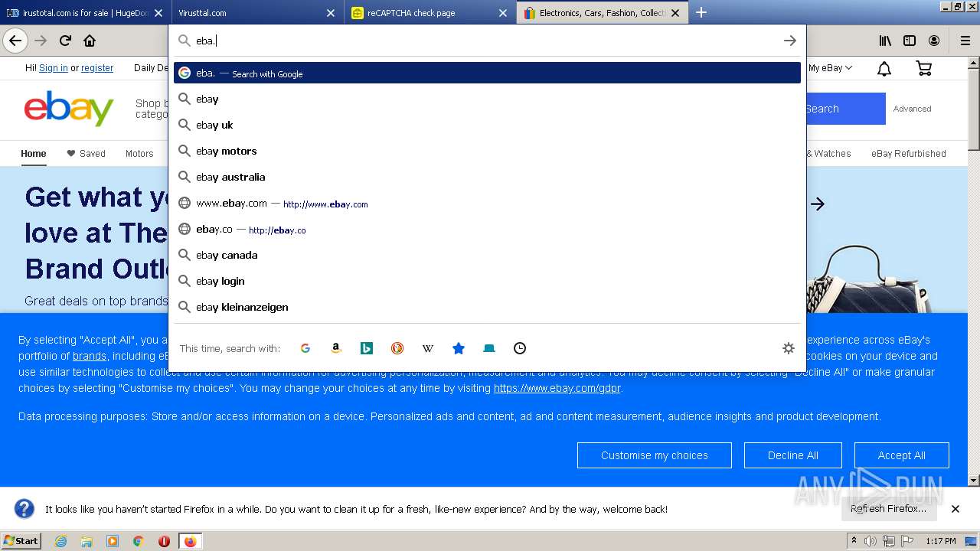
Task: Open the www.ebay.com suggestion
Action: click(x=487, y=203)
